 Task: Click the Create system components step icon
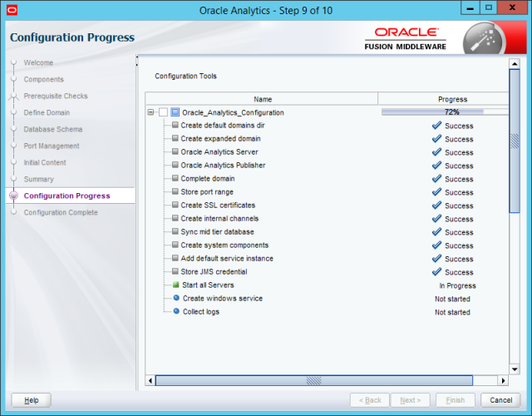click(175, 245)
